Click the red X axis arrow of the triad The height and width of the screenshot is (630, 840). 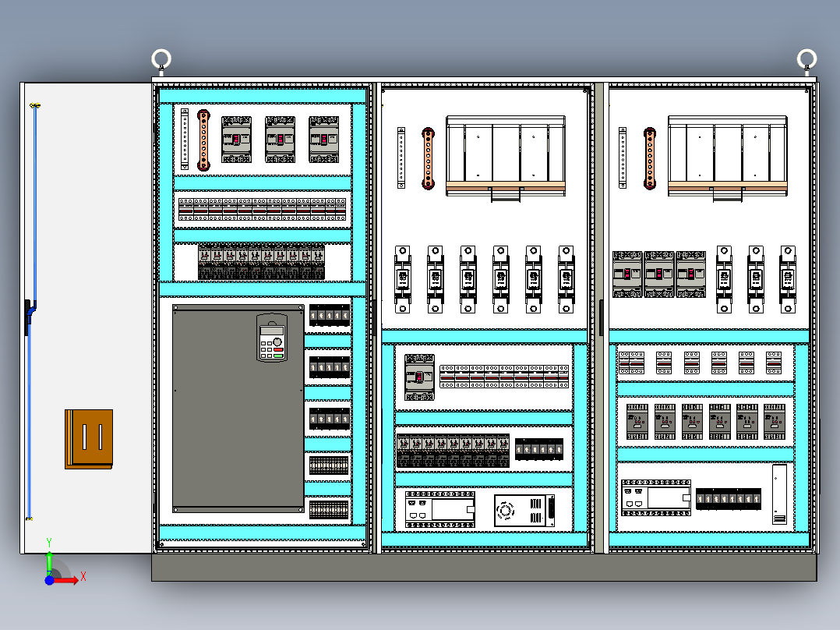click(66, 580)
